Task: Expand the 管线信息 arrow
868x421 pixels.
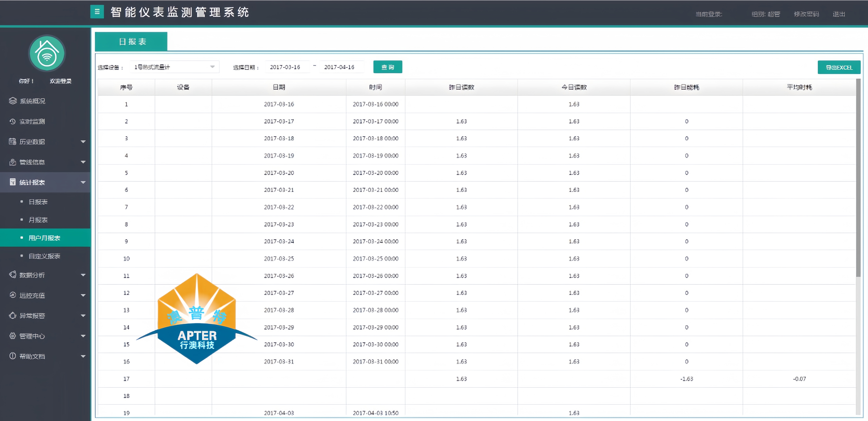Action: 83,162
